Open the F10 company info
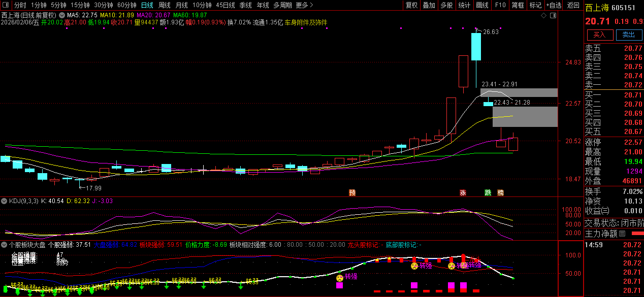644x297 pixels. pyautogui.click(x=500, y=5)
